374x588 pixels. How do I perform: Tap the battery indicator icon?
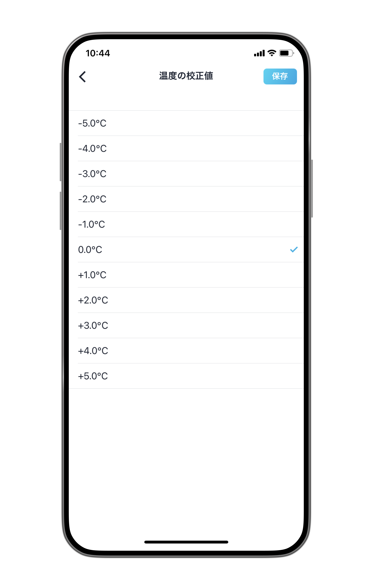pos(286,53)
